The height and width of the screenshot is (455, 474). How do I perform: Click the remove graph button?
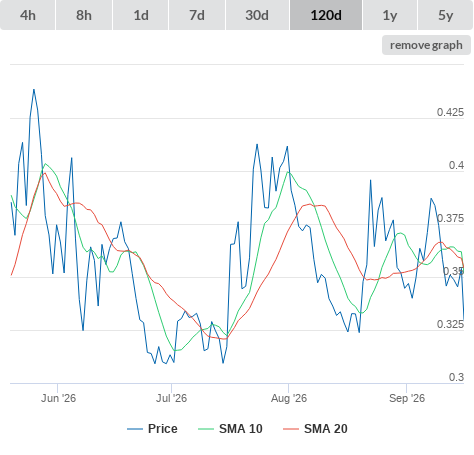click(x=426, y=45)
